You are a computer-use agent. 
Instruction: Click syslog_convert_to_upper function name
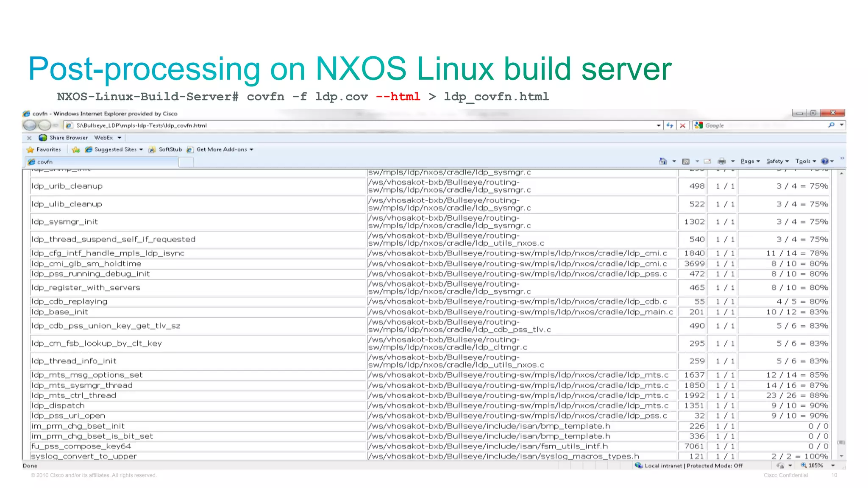coord(83,456)
